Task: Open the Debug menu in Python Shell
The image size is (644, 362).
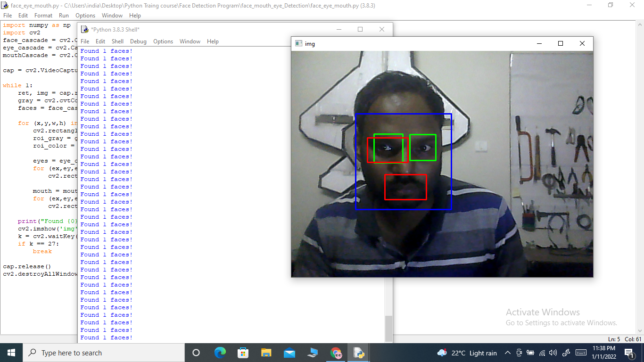Action: (138, 41)
